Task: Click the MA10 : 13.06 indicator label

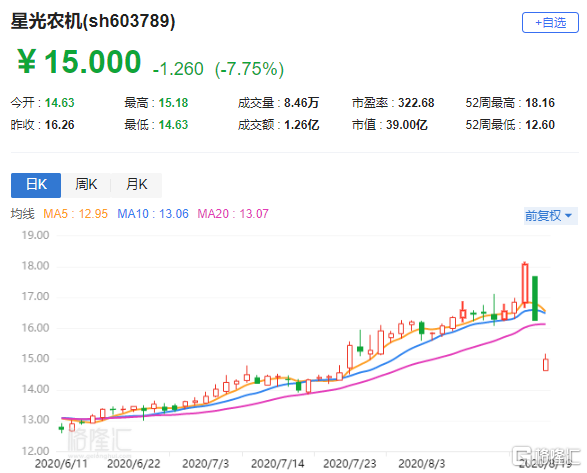Action: tap(153, 214)
